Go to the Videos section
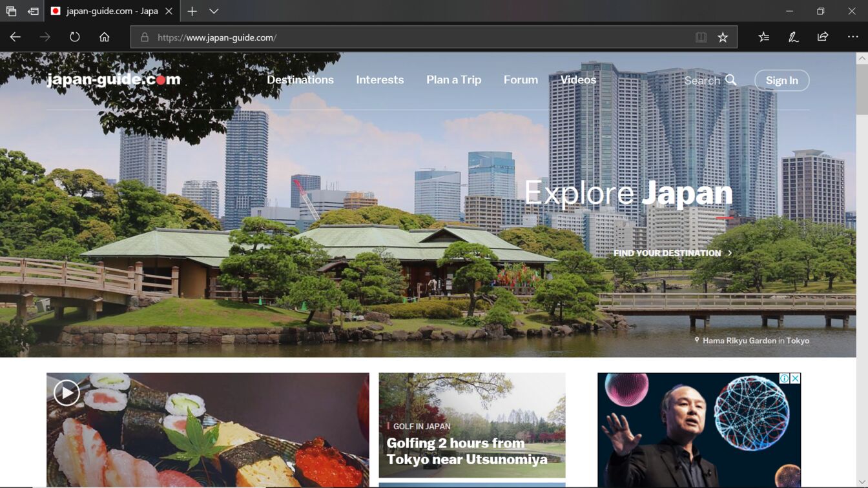Viewport: 868px width, 488px height. click(578, 80)
